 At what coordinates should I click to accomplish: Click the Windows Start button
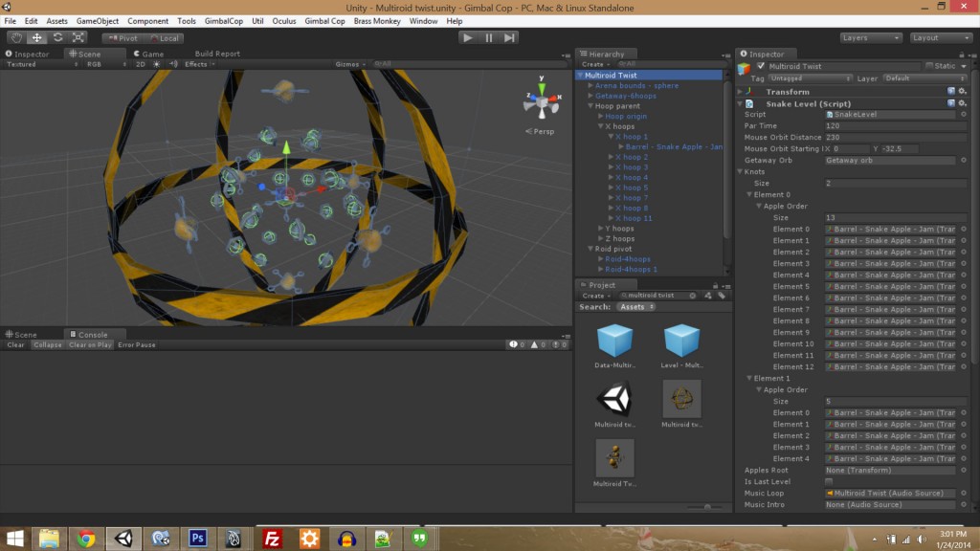[x=14, y=538]
